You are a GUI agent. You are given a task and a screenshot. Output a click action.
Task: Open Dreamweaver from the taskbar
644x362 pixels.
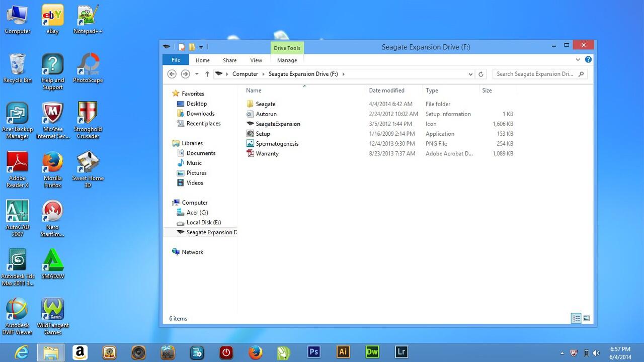[x=372, y=352]
